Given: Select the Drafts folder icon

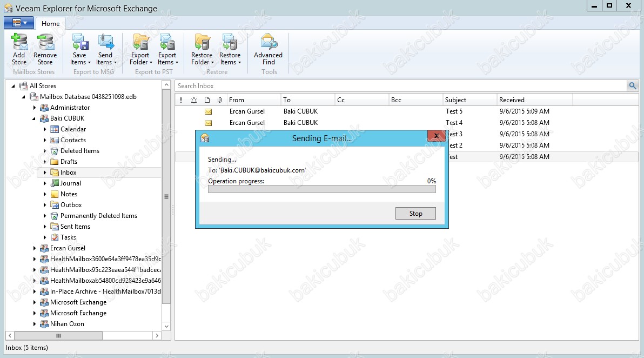Looking at the screenshot, I should [54, 162].
